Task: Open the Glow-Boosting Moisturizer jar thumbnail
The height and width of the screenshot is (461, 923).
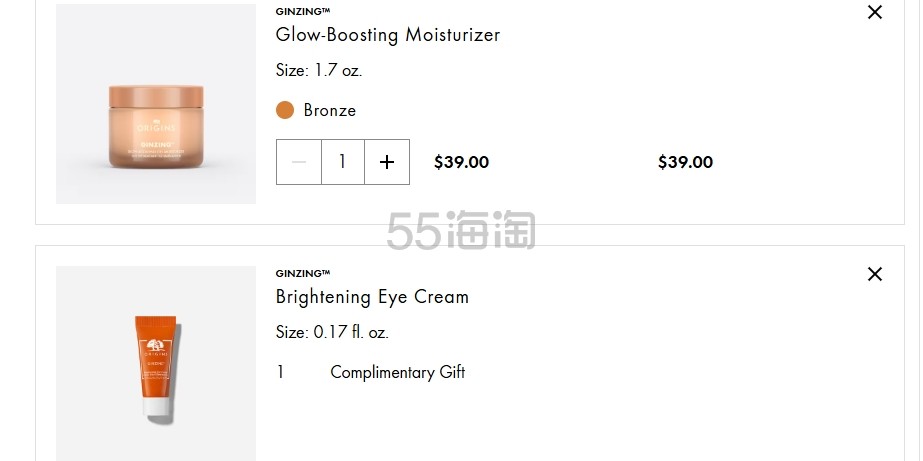Action: pyautogui.click(x=156, y=104)
